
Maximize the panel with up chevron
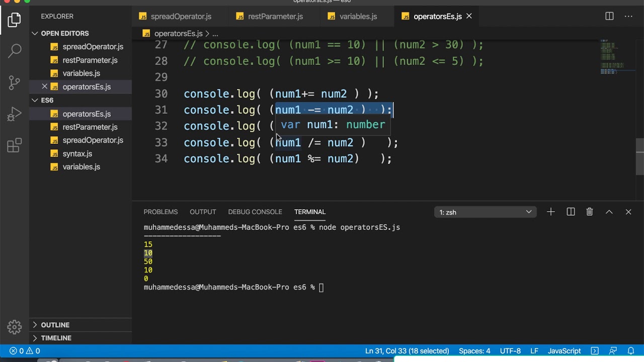click(609, 212)
